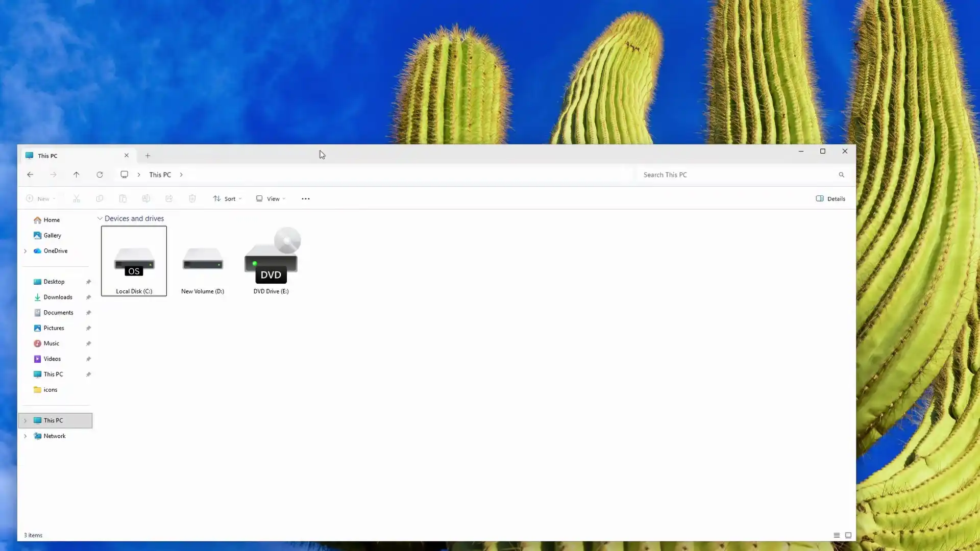Open OneDrive in the sidebar
This screenshot has width=980, height=551.
click(56, 251)
